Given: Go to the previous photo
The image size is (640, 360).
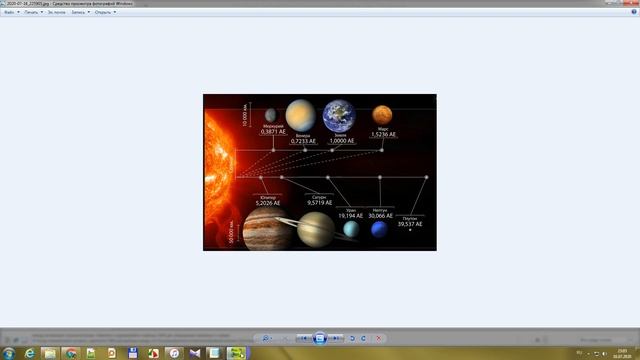Looking at the screenshot, I should coord(304,338).
